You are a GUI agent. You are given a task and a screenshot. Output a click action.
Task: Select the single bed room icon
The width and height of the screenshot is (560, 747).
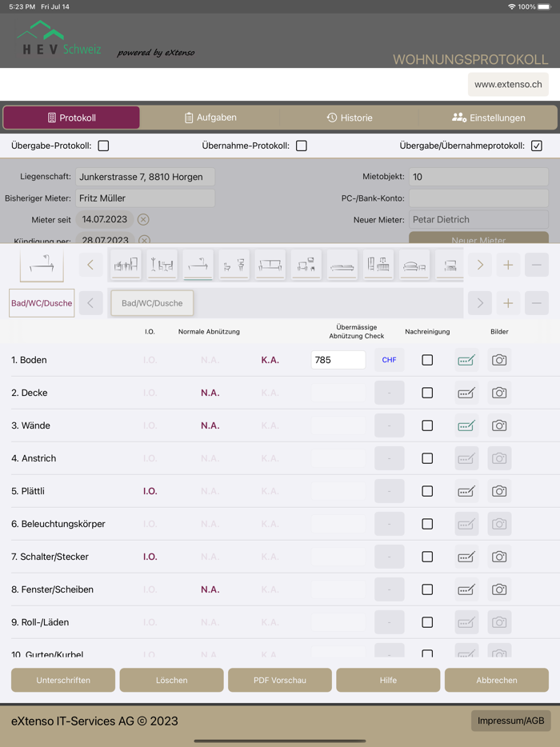(342, 265)
